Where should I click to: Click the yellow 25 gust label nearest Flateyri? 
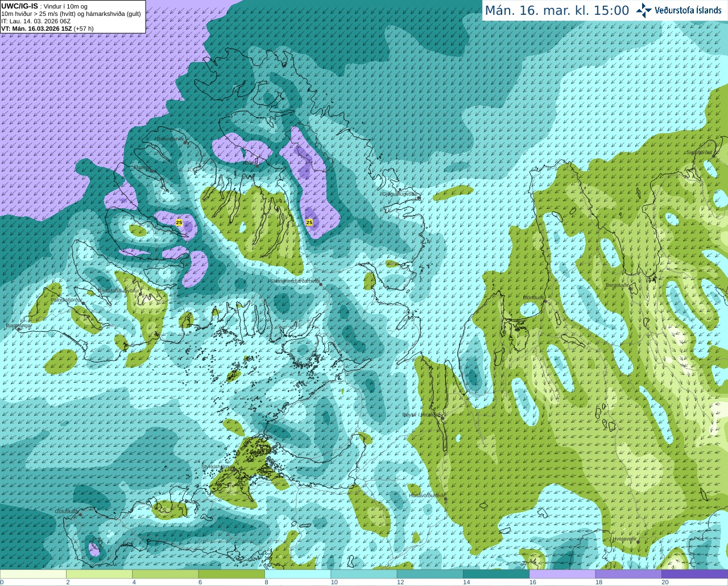pos(179,222)
